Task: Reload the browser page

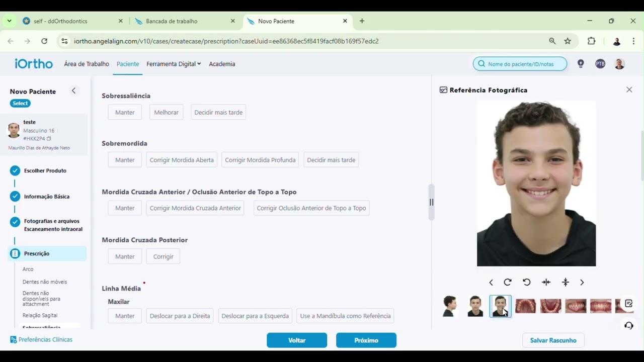Action: (44, 41)
